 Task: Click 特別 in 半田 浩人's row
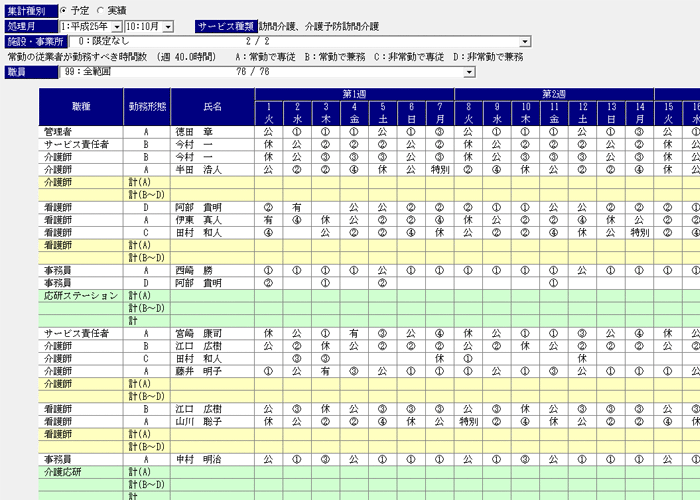(440, 170)
